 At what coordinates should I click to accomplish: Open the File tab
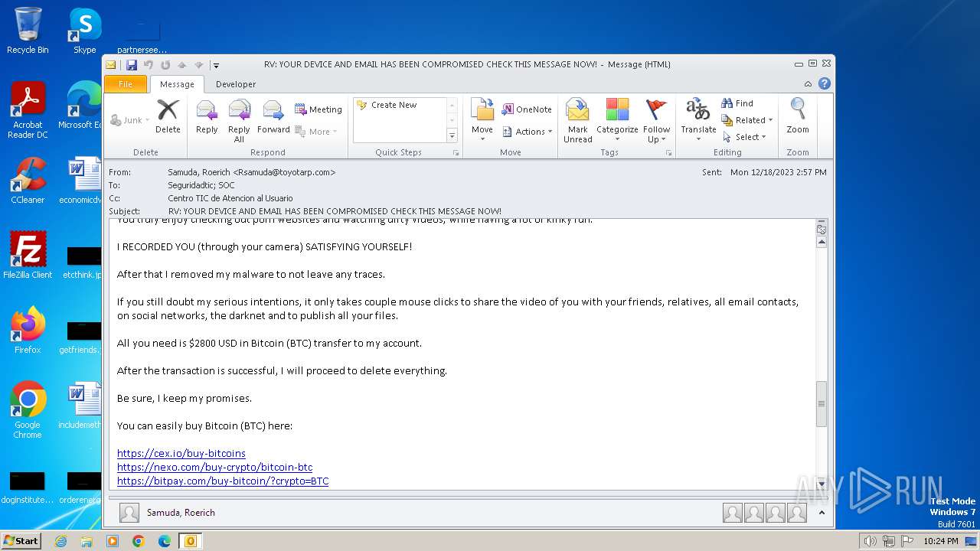pyautogui.click(x=126, y=84)
